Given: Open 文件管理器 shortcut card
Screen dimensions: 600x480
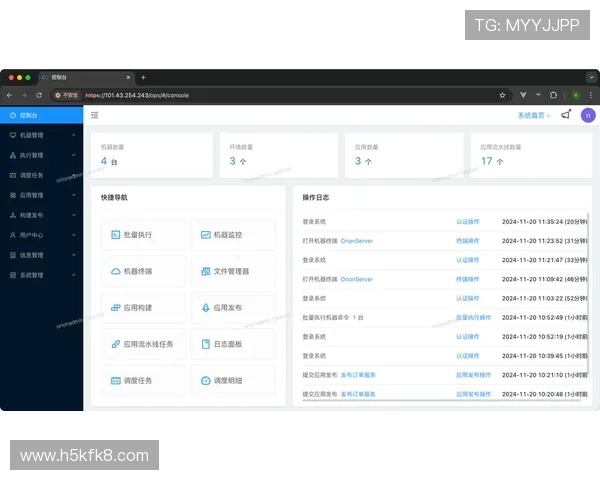Looking at the screenshot, I should tap(233, 271).
